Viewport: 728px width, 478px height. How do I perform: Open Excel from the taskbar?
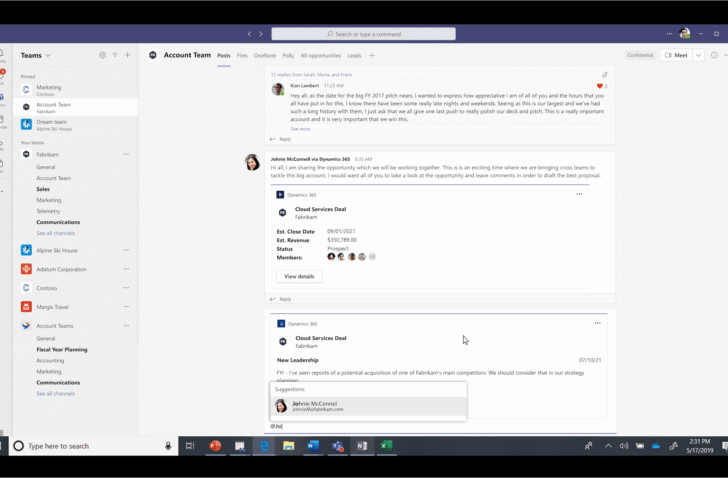pos(386,446)
